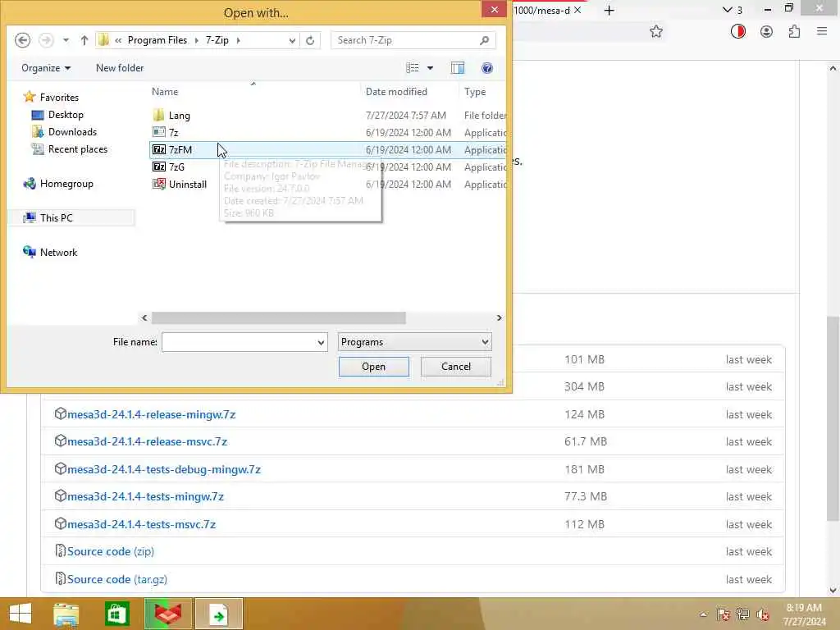The height and width of the screenshot is (630, 840).
Task: Open a new browser tab
Action: coord(609,10)
